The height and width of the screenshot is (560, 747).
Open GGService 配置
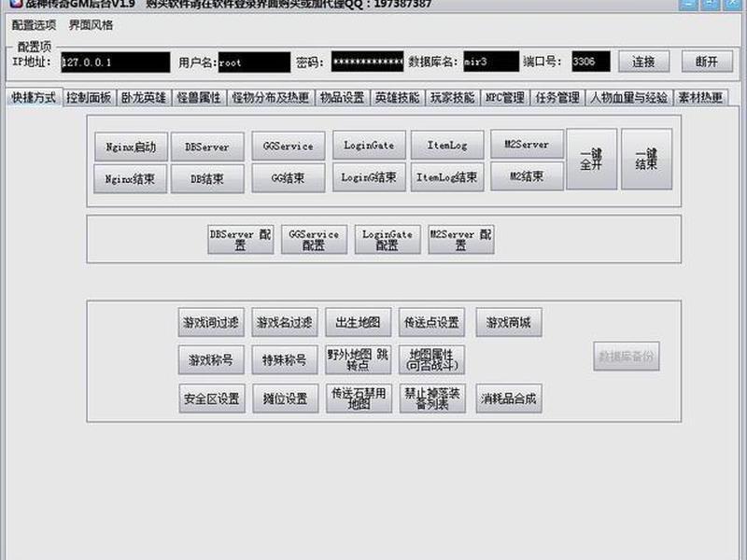point(314,240)
